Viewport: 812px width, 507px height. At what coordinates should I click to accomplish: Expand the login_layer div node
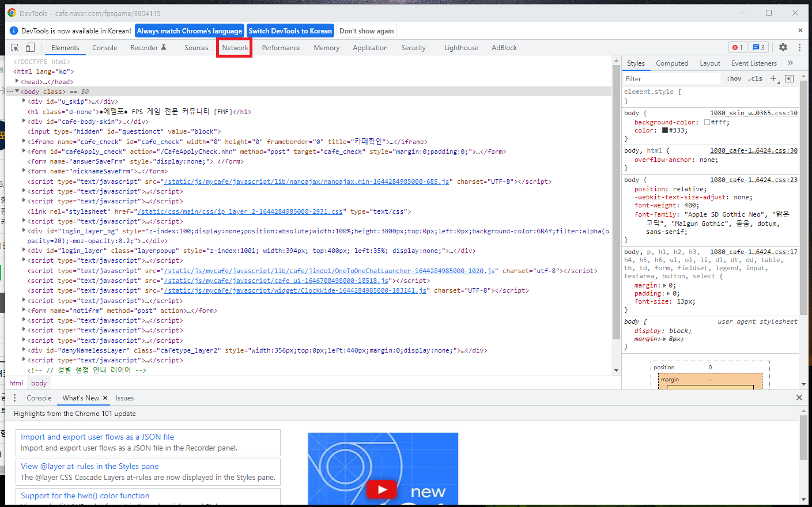[x=24, y=250]
